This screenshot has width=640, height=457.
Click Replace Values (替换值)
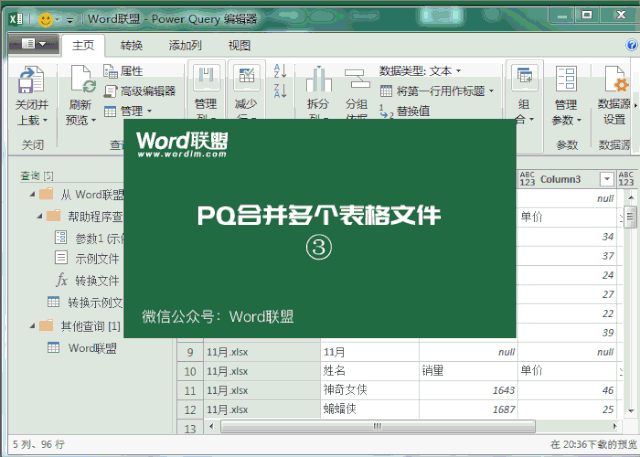405,111
